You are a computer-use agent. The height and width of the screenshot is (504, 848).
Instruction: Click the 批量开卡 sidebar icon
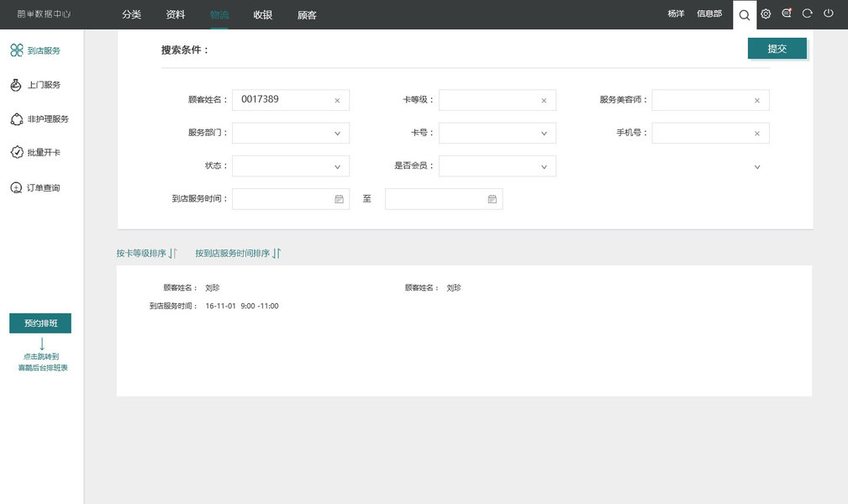17,153
